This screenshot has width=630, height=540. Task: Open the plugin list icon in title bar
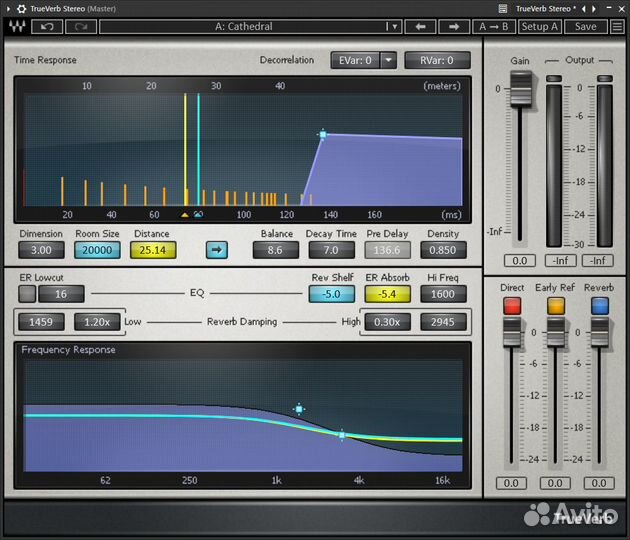click(502, 8)
